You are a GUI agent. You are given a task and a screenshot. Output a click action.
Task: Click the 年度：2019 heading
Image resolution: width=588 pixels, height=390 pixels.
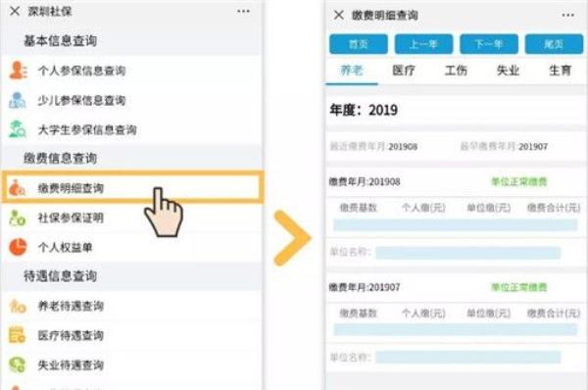[x=364, y=110]
